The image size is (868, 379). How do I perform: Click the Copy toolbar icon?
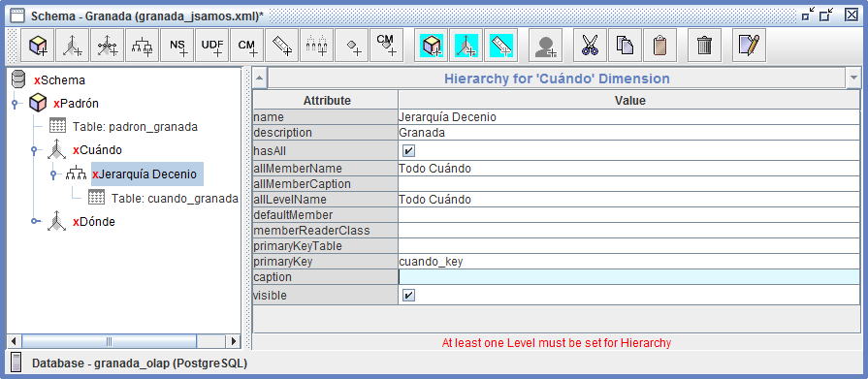coord(625,46)
